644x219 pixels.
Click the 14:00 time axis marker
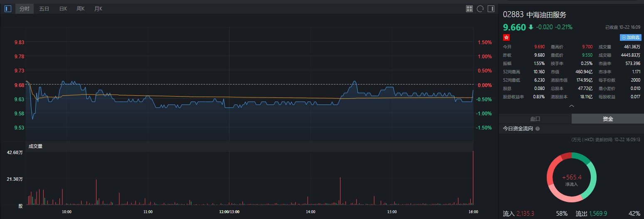pyautogui.click(x=310, y=212)
